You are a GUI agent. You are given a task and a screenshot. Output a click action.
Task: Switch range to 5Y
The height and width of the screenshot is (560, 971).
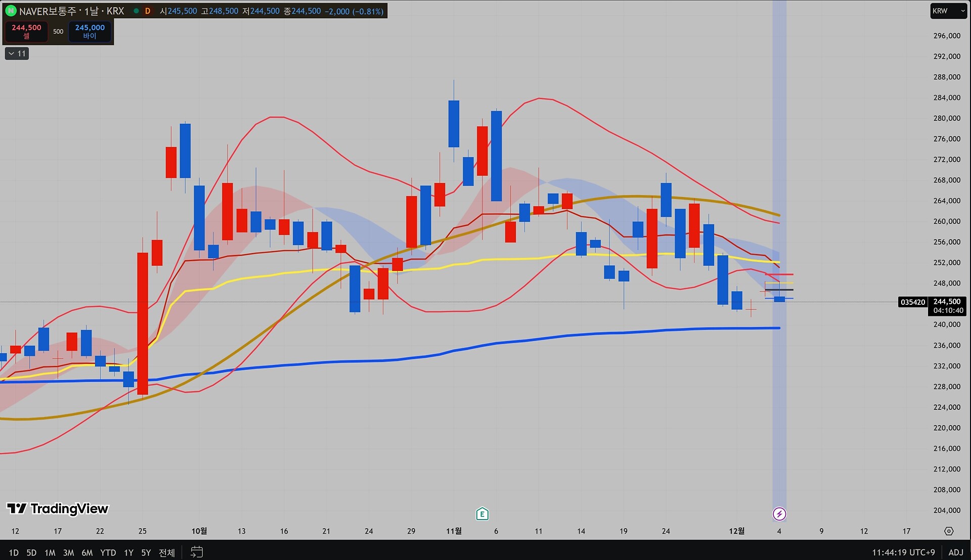click(x=146, y=552)
